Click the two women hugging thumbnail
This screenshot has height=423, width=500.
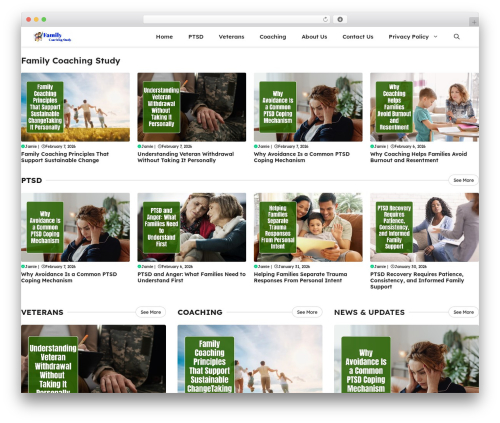[192, 227]
